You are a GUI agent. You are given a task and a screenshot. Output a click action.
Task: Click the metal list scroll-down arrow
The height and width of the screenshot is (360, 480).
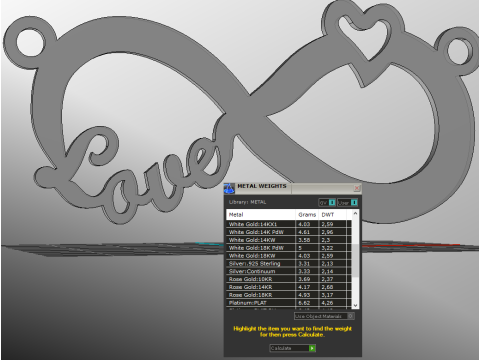click(355, 305)
